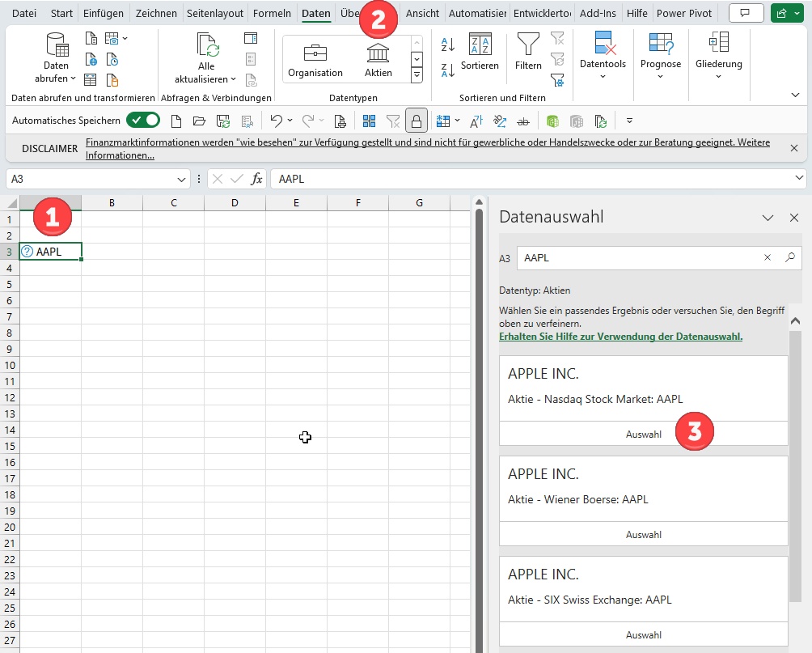Click the Alle aktualisieren refresh icon
The image size is (812, 653).
tap(207, 45)
